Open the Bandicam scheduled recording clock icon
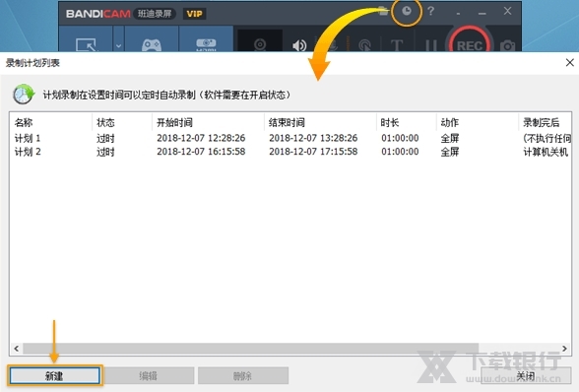Screen dimensions: 579x392 point(407,11)
